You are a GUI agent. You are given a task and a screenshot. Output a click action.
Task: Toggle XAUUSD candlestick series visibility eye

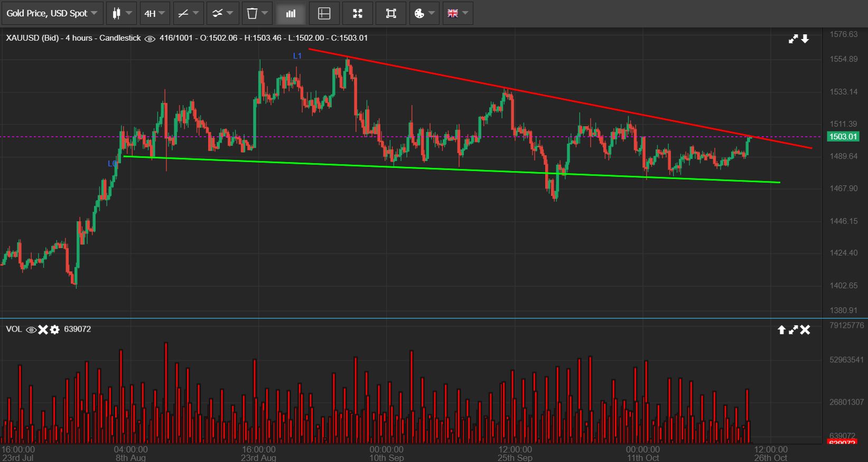(150, 39)
